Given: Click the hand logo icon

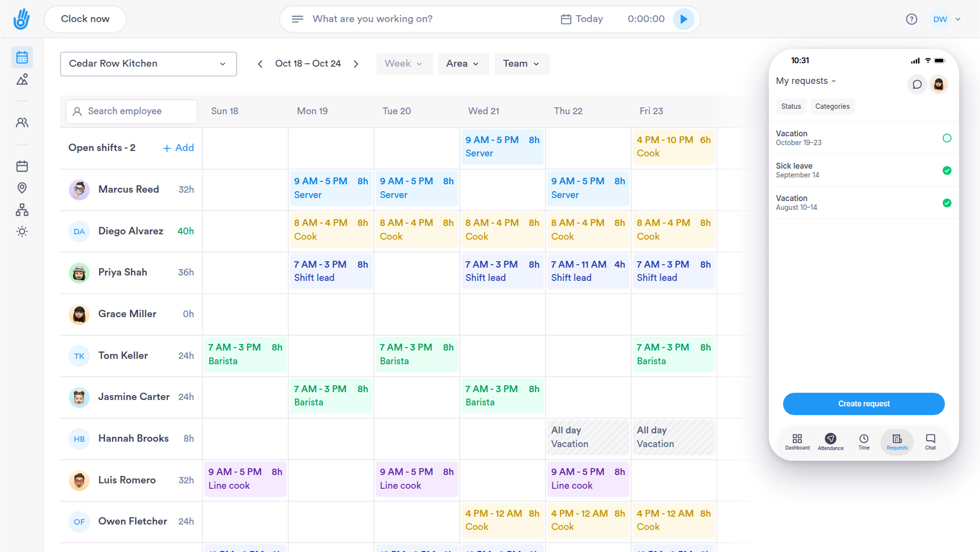Looking at the screenshot, I should (22, 19).
